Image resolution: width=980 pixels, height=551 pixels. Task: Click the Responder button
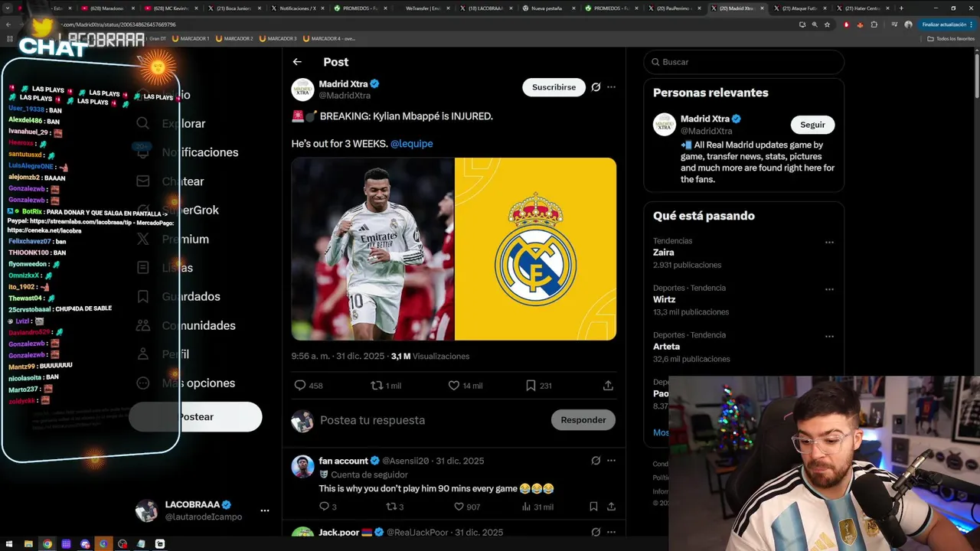coord(583,419)
